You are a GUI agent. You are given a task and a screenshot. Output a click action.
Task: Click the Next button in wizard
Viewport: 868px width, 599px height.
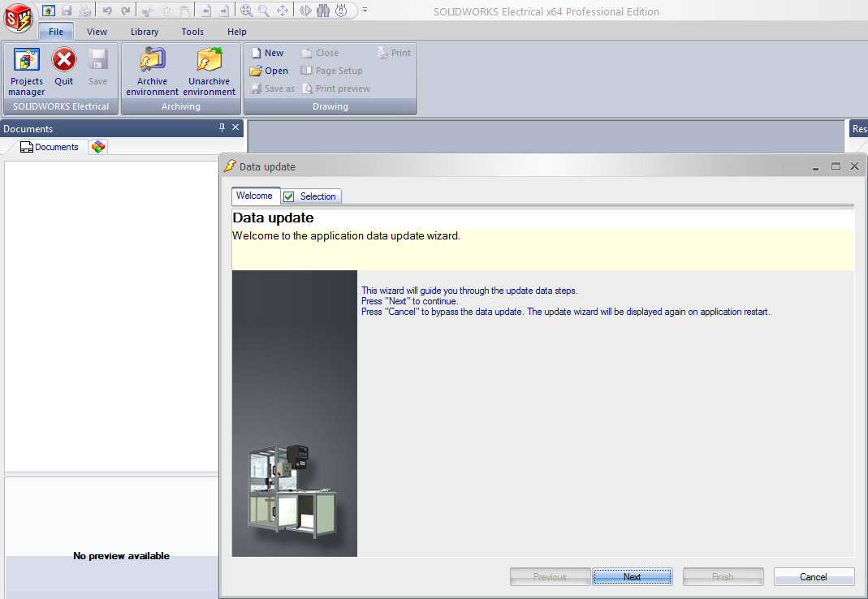pyautogui.click(x=633, y=577)
